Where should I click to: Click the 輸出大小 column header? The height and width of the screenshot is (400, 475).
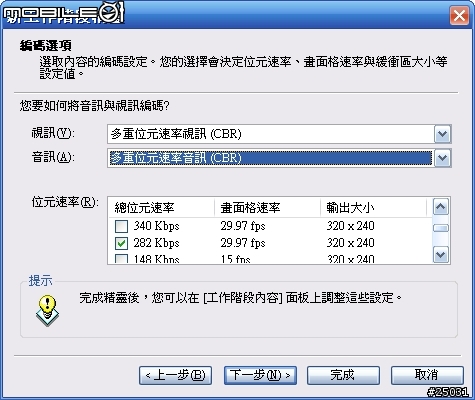point(373,208)
